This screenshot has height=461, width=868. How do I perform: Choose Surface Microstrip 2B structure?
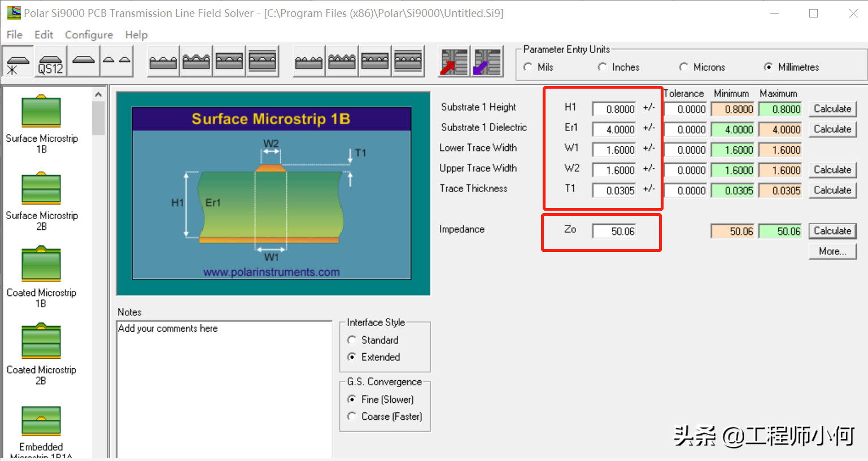[41, 201]
